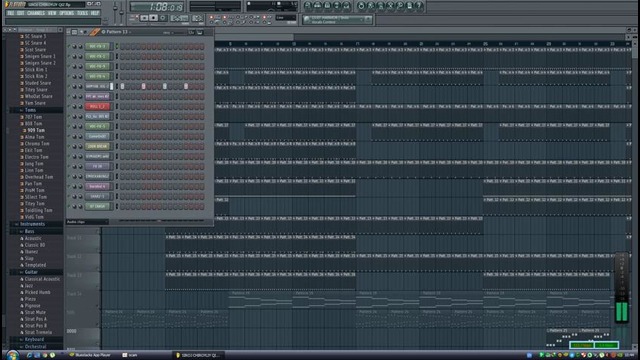Click the time display 1:08:018
This screenshot has width=640, height=360.
click(x=157, y=7)
